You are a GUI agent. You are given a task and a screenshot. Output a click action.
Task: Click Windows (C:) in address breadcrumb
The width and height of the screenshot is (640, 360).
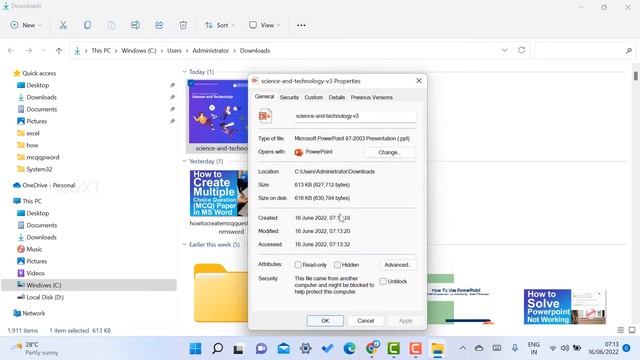139,51
